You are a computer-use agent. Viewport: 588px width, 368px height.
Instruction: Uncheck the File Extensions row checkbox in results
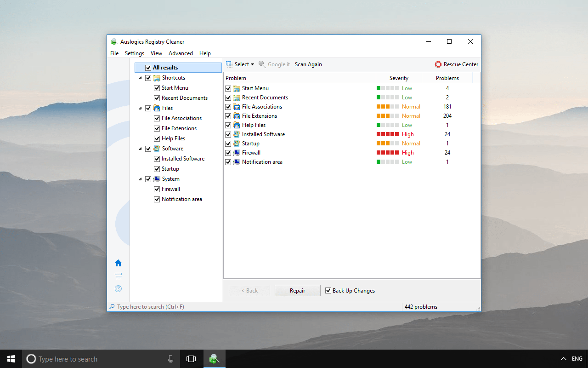[228, 116]
